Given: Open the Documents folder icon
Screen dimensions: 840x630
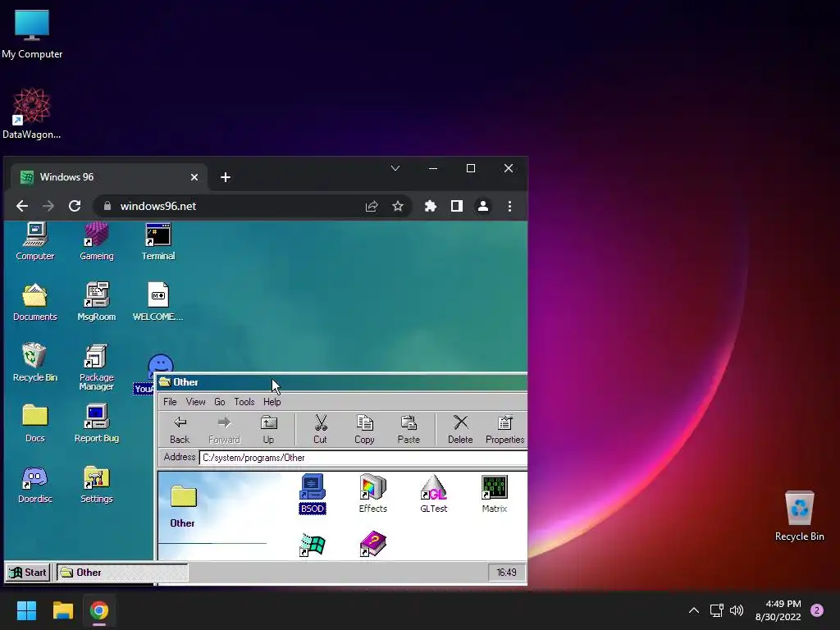Looking at the screenshot, I should (x=34, y=302).
